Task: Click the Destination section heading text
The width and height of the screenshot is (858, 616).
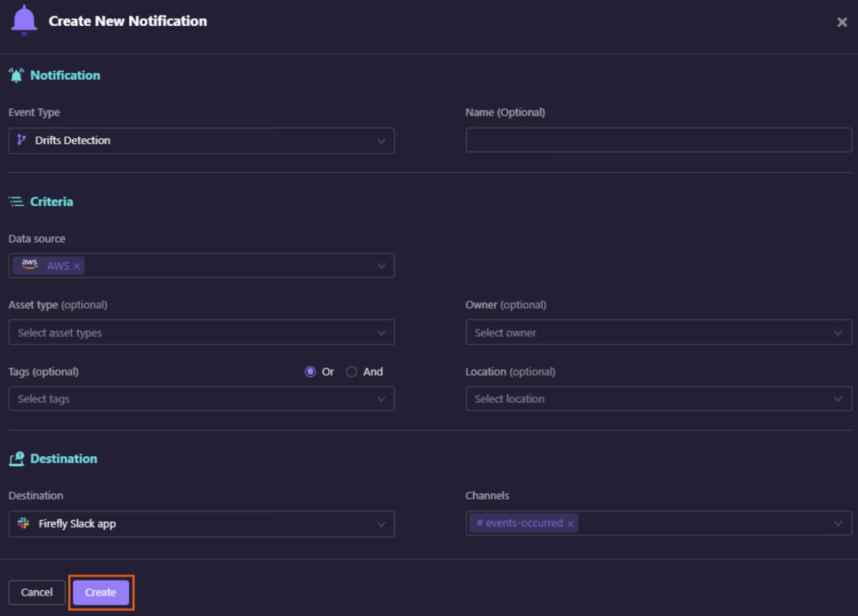Action: tap(64, 459)
